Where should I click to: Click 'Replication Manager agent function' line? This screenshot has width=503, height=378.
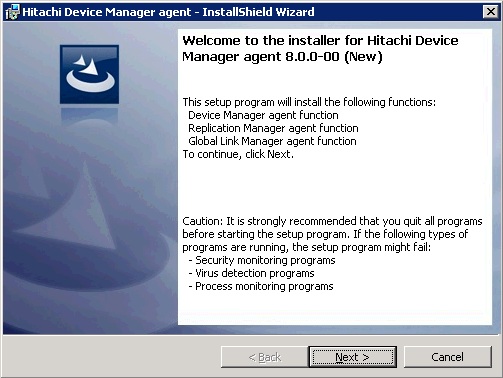[273, 128]
